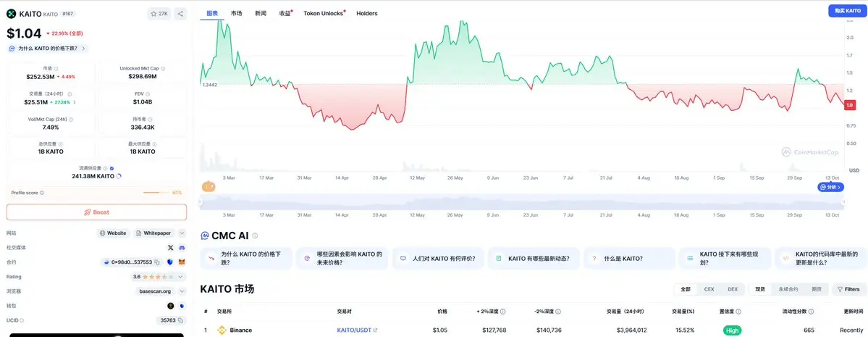Open info icon beside CMC AI heading
868x337 pixels.
255,236
